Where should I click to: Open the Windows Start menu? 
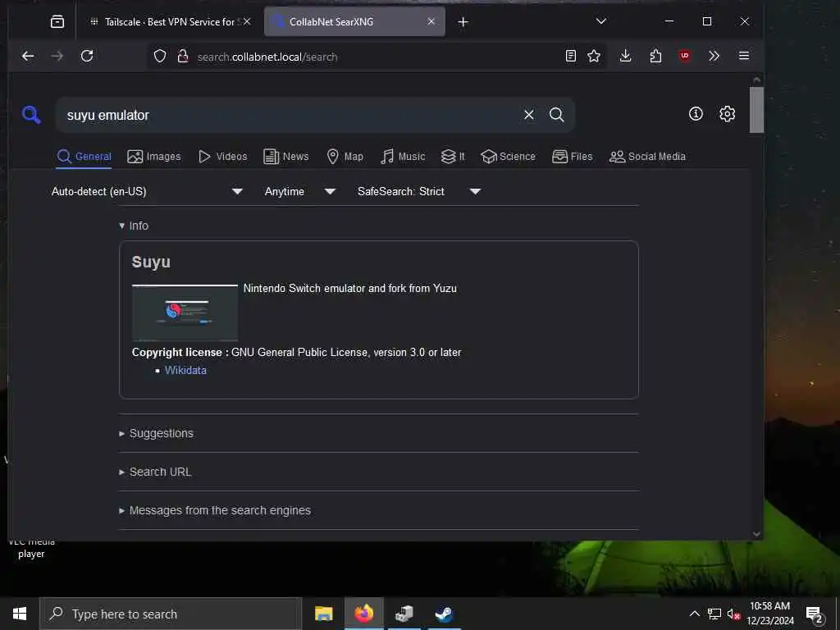click(x=20, y=614)
